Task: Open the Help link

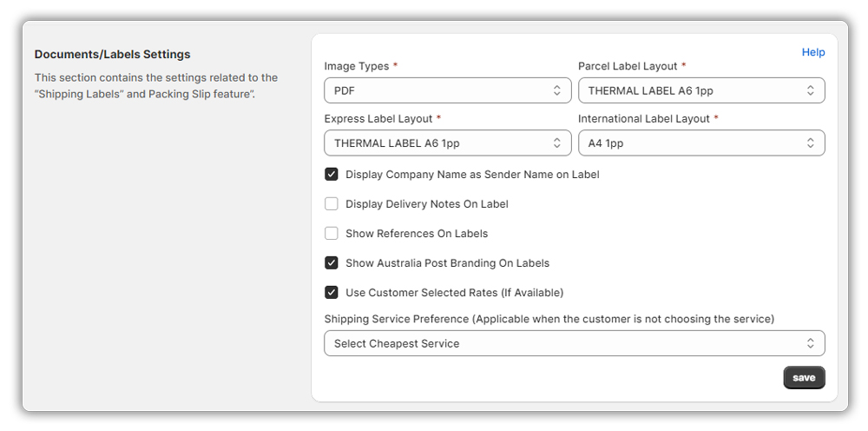Action: click(813, 52)
